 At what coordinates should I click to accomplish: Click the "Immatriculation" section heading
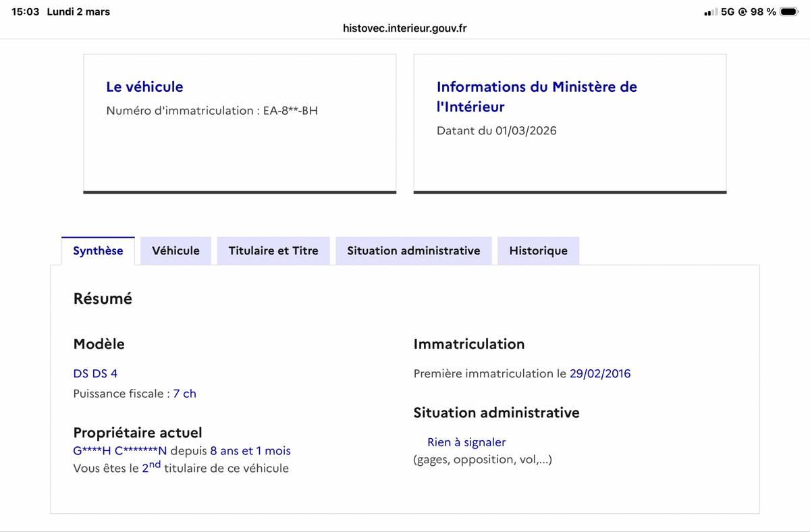tap(469, 344)
